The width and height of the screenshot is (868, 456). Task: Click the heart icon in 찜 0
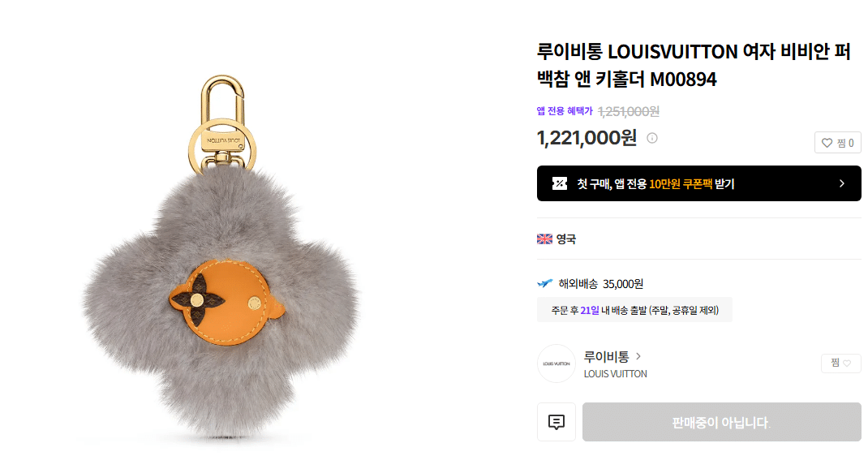(x=827, y=143)
